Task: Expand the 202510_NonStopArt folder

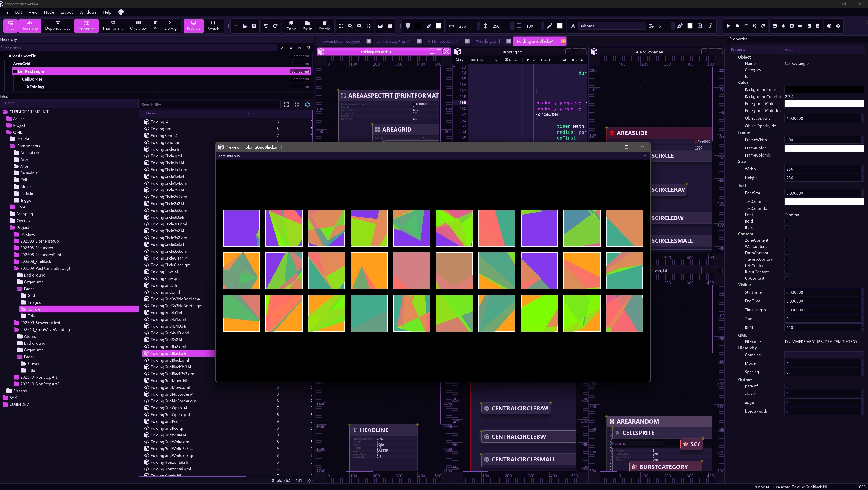Action: click(38, 377)
